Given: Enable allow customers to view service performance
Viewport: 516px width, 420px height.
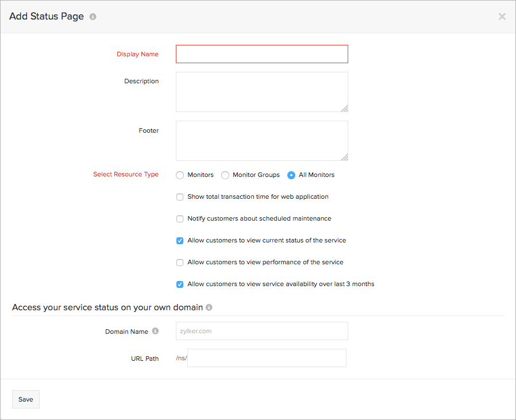Looking at the screenshot, I should point(180,262).
